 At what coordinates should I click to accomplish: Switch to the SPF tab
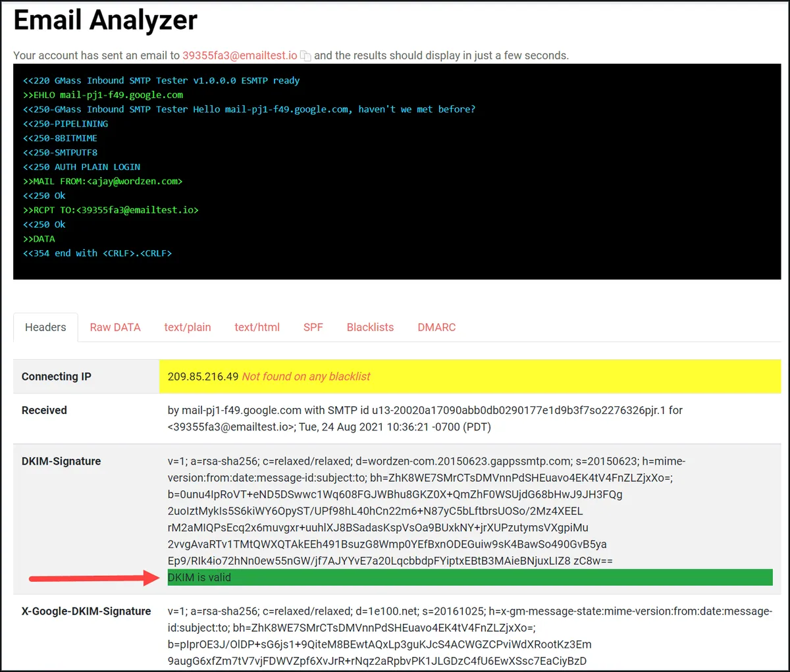(x=313, y=327)
